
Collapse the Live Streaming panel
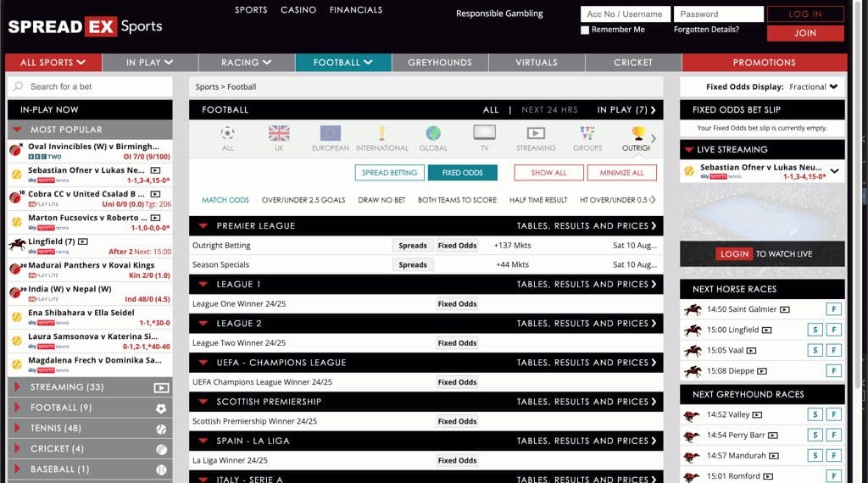click(x=689, y=149)
